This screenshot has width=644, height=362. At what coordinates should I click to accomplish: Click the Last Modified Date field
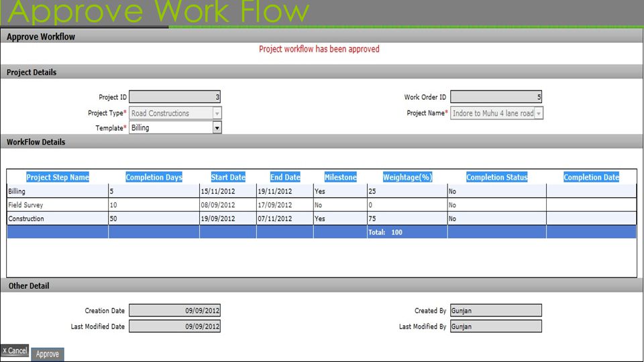pyautogui.click(x=174, y=326)
